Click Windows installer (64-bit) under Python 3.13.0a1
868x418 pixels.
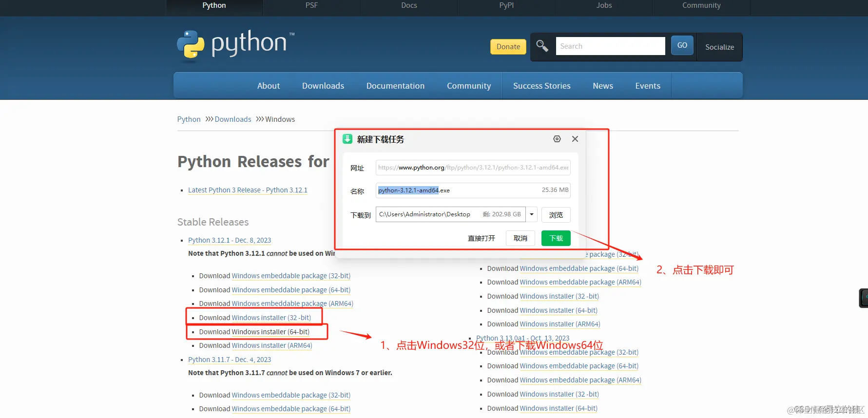pos(559,408)
